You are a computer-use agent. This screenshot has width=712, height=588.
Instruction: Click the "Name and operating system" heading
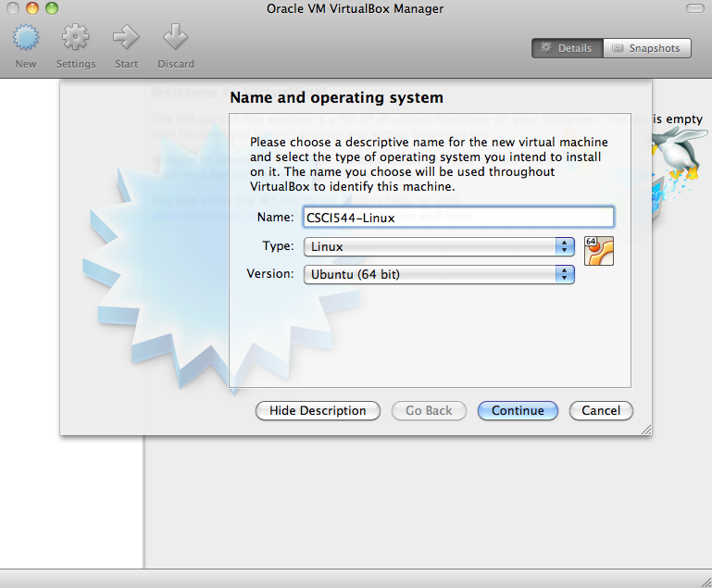(x=336, y=97)
